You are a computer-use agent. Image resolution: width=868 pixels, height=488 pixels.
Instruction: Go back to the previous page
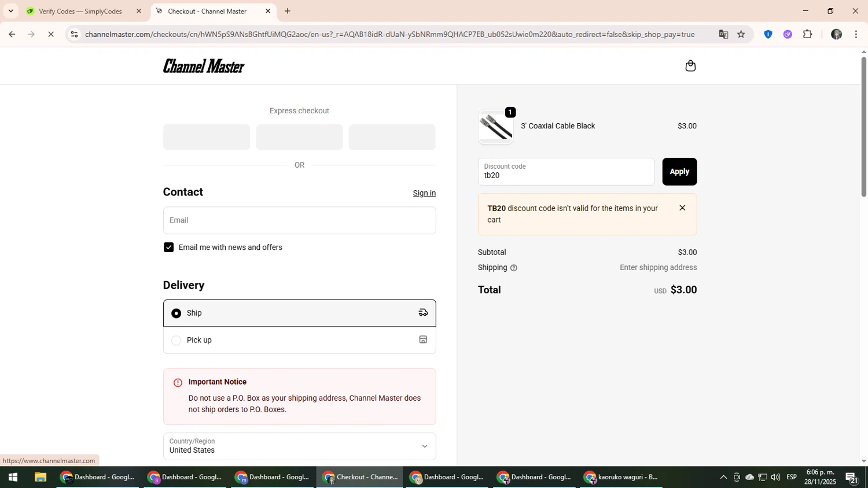pyautogui.click(x=12, y=34)
